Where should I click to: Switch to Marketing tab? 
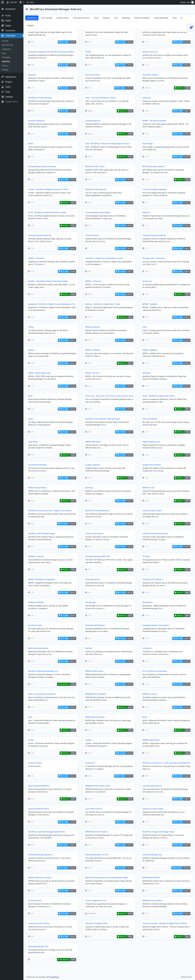[x=126, y=18]
